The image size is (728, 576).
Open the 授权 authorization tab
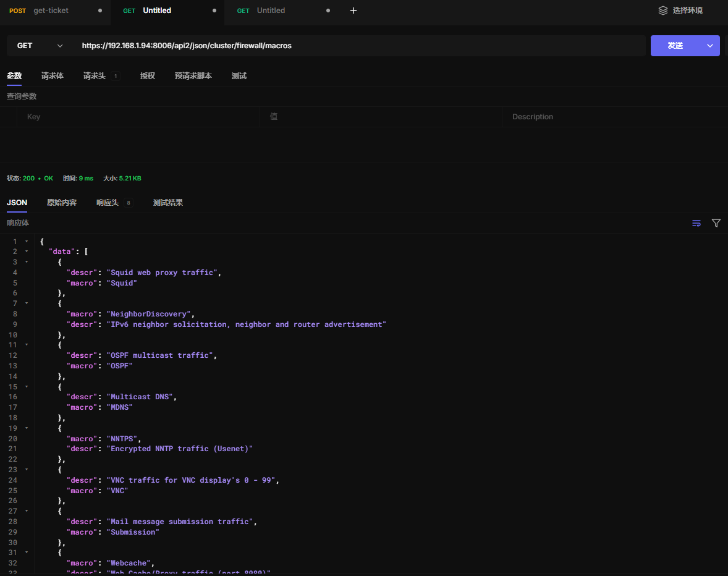click(x=147, y=76)
